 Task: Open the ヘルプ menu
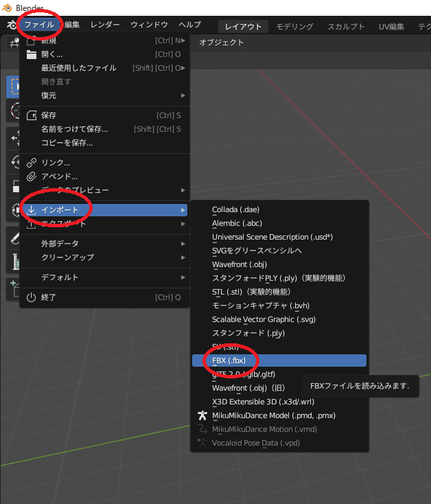pyautogui.click(x=190, y=25)
